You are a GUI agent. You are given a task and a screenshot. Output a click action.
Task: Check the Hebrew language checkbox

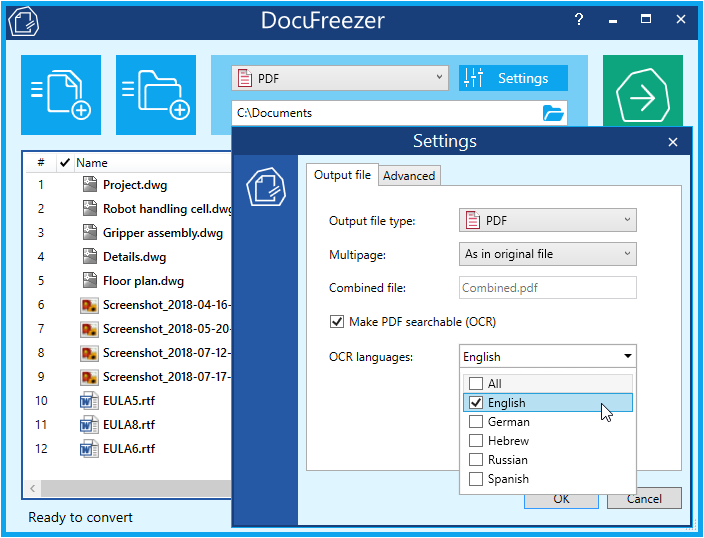(475, 441)
